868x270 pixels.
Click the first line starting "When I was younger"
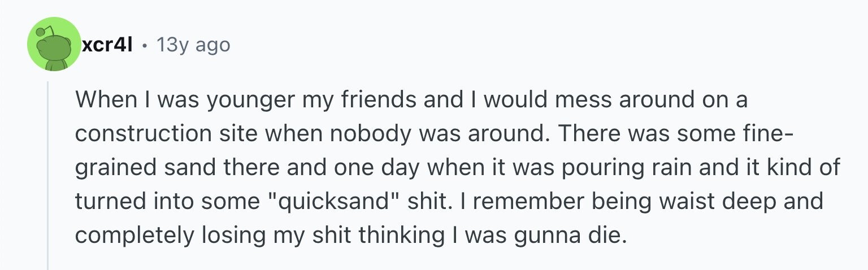tap(411, 100)
